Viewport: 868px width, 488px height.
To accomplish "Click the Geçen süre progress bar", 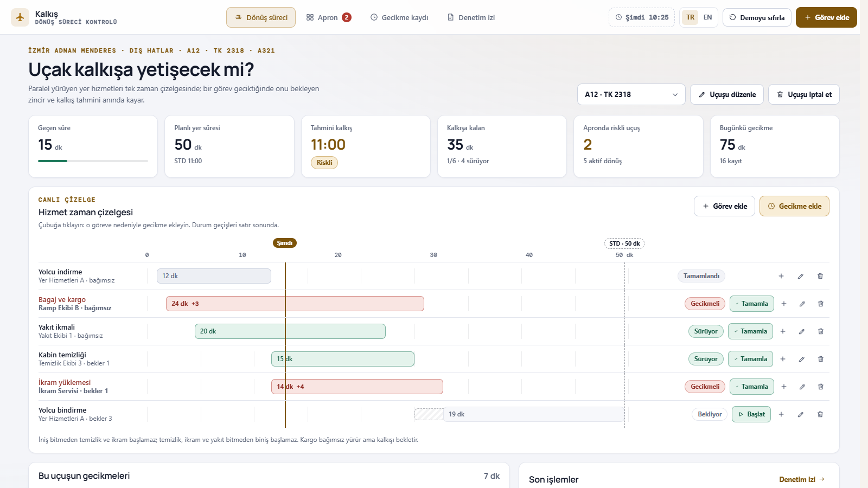I will click(93, 161).
